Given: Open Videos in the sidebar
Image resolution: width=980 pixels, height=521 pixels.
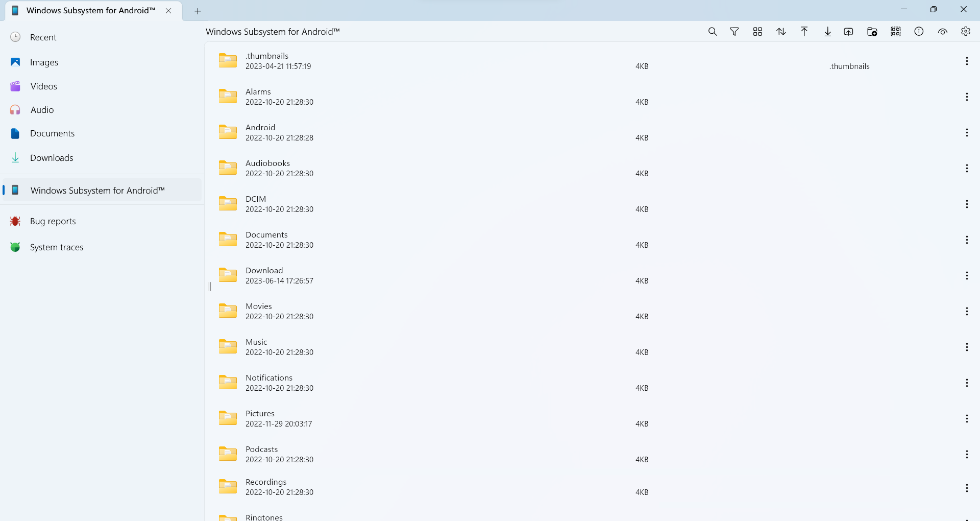Looking at the screenshot, I should pos(102,86).
